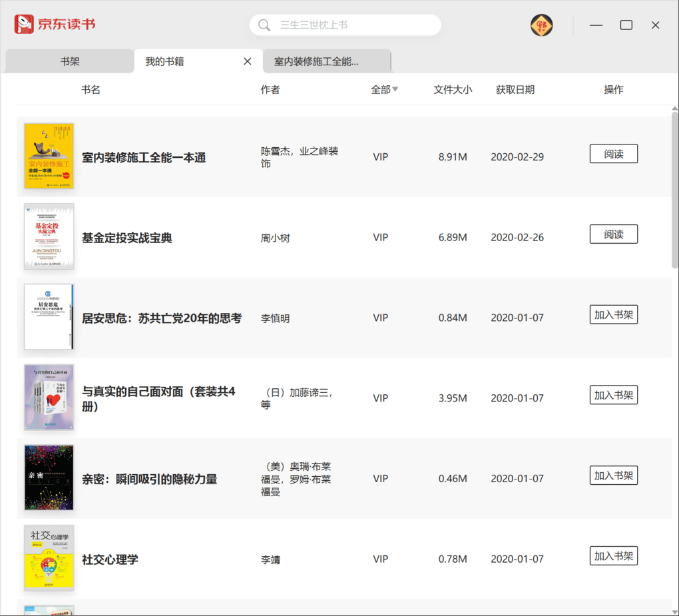Click scrollbar up arrow
This screenshot has height=616, width=679.
674,109
